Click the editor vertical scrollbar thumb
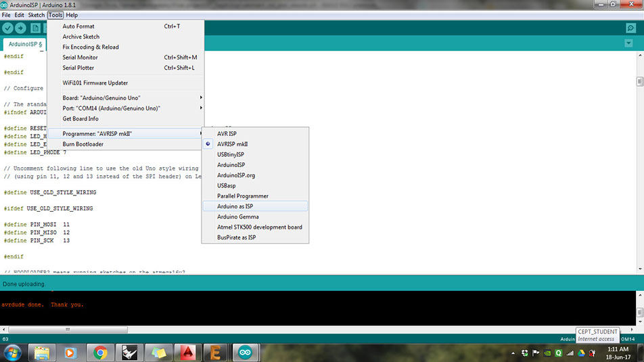This screenshot has height=362, width=644. pyautogui.click(x=640, y=81)
